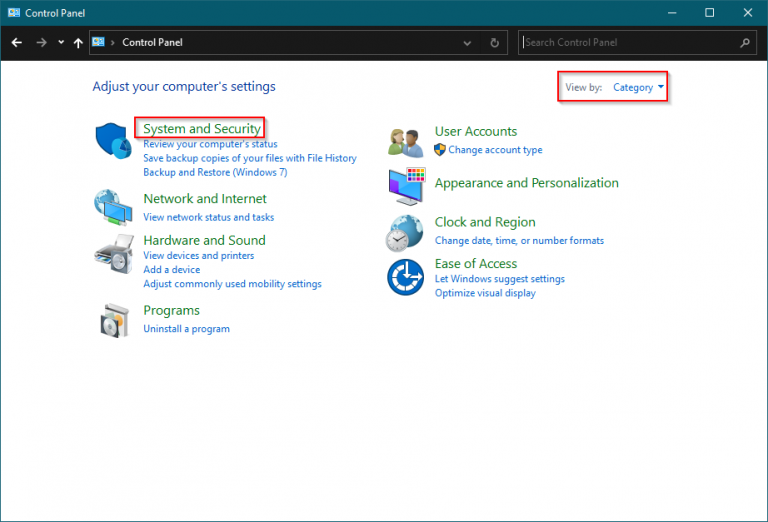Select Uninstall a program
Image resolution: width=768 pixels, height=522 pixels.
point(186,329)
